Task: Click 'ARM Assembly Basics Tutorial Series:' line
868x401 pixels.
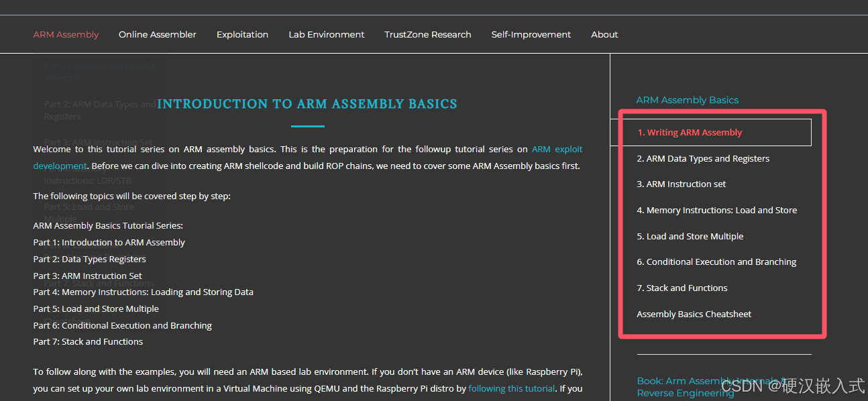Action: pyautogui.click(x=108, y=225)
